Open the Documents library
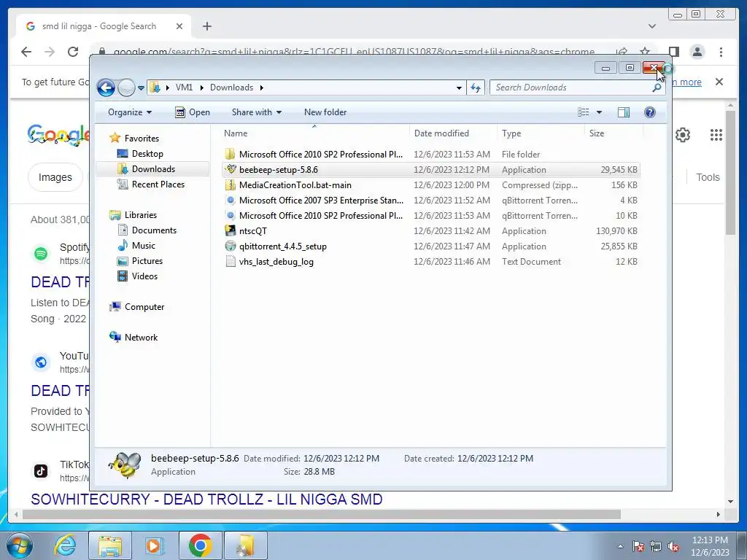The height and width of the screenshot is (560, 747). click(x=154, y=230)
